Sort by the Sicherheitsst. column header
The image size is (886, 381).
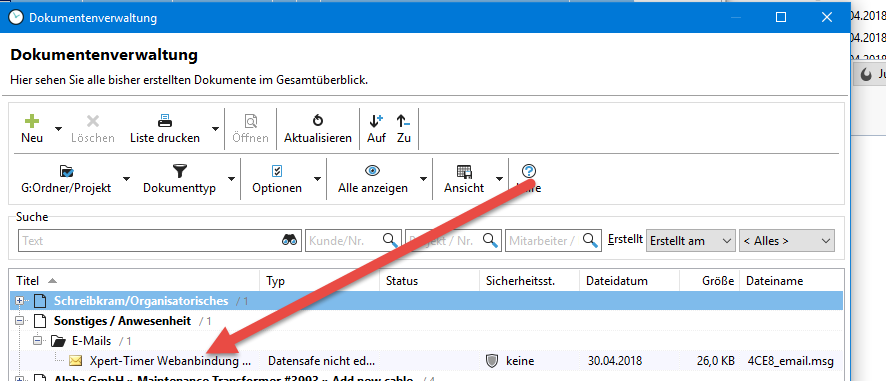529,281
